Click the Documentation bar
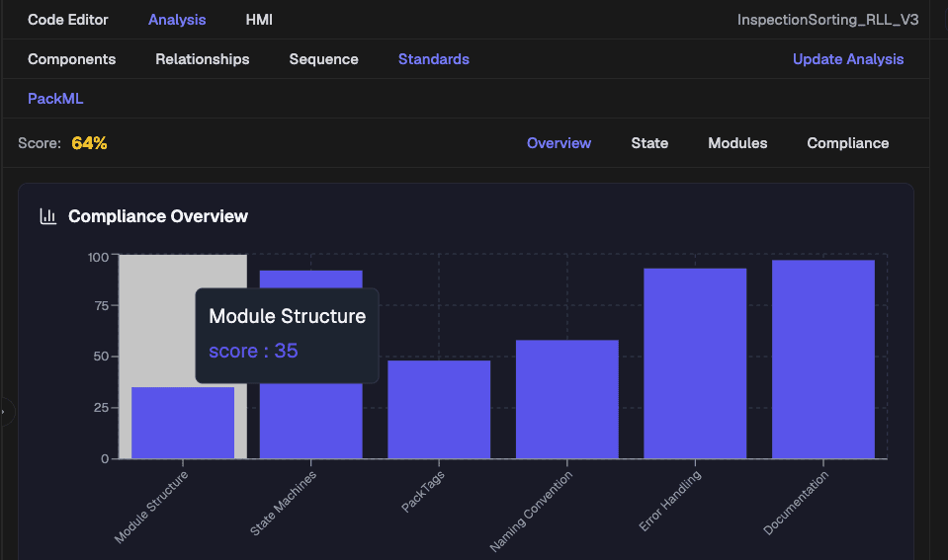The height and width of the screenshot is (560, 948). (x=823, y=360)
